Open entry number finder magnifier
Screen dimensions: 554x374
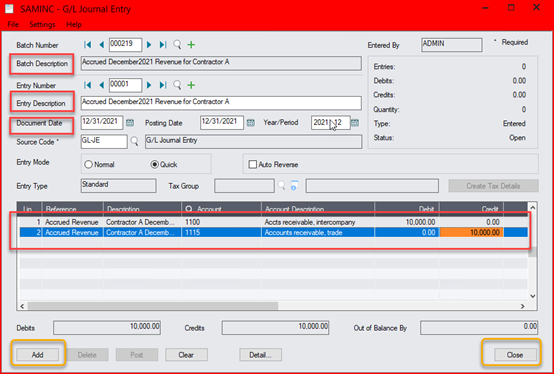click(177, 85)
